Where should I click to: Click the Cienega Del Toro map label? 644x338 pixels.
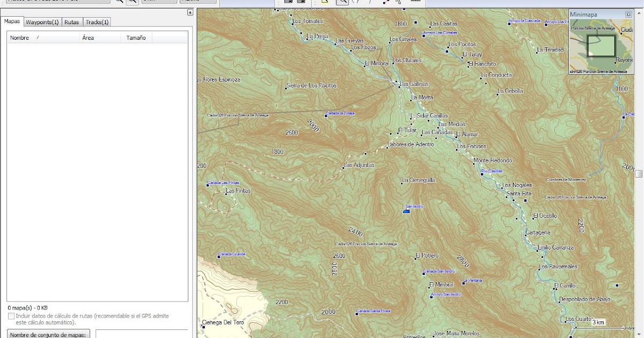coord(224,322)
